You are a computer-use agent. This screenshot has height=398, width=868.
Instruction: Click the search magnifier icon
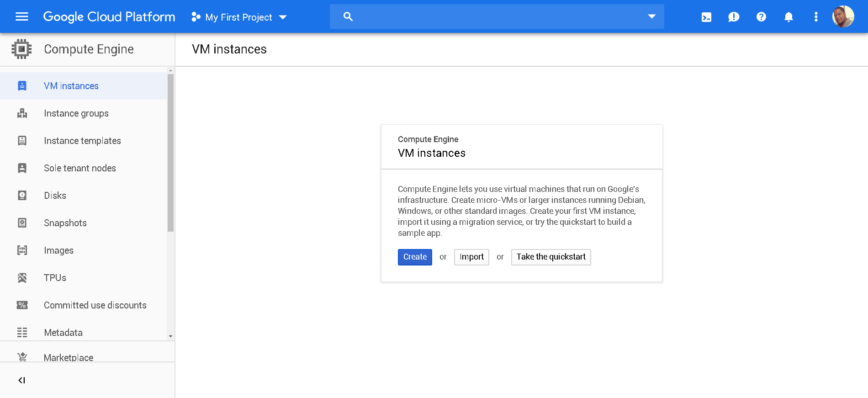coord(348,17)
